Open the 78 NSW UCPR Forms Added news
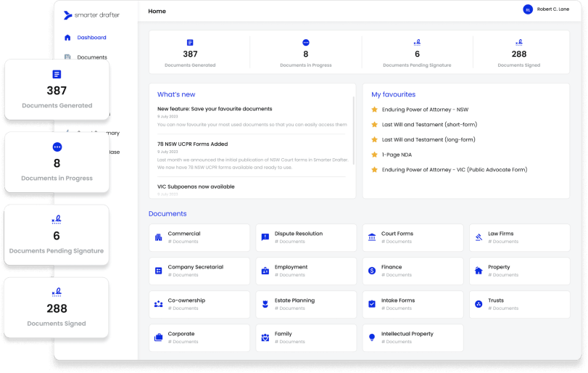 point(192,144)
